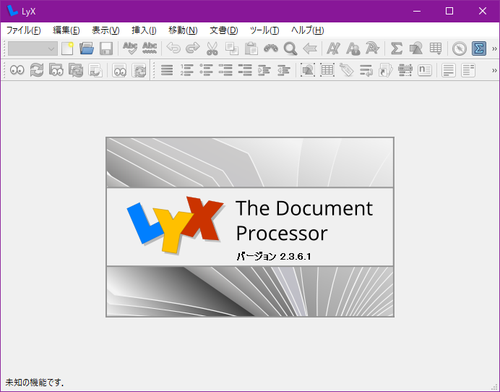Viewport: 500px width, 392px height.
Task: Open the ファイル(F) menu
Action: 24,30
